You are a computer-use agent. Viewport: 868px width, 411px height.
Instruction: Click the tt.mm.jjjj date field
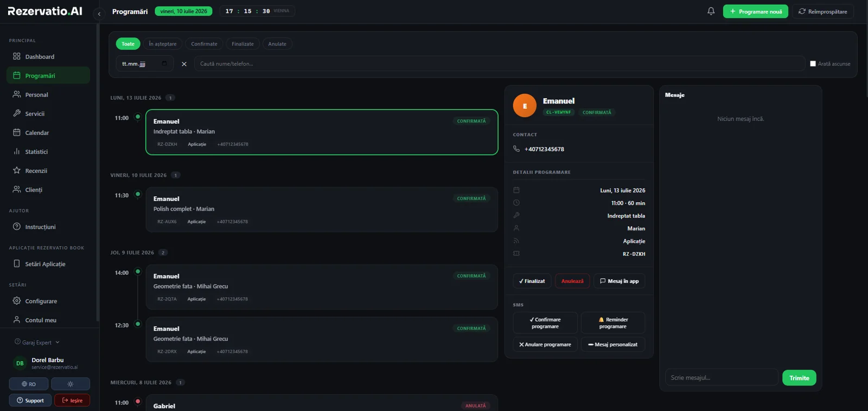(144, 63)
